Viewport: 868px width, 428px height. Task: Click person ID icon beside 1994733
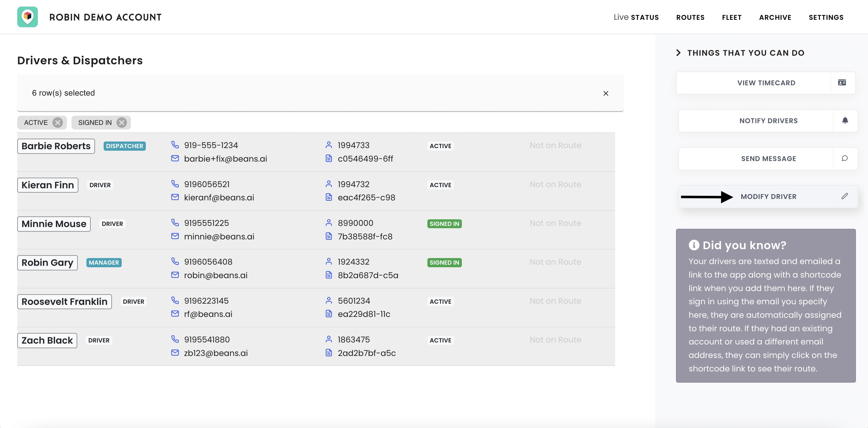point(329,145)
